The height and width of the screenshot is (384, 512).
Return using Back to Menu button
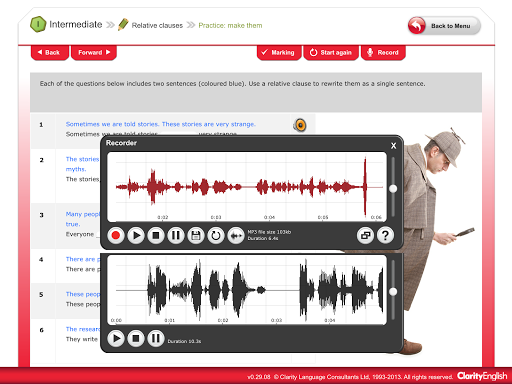click(x=444, y=26)
